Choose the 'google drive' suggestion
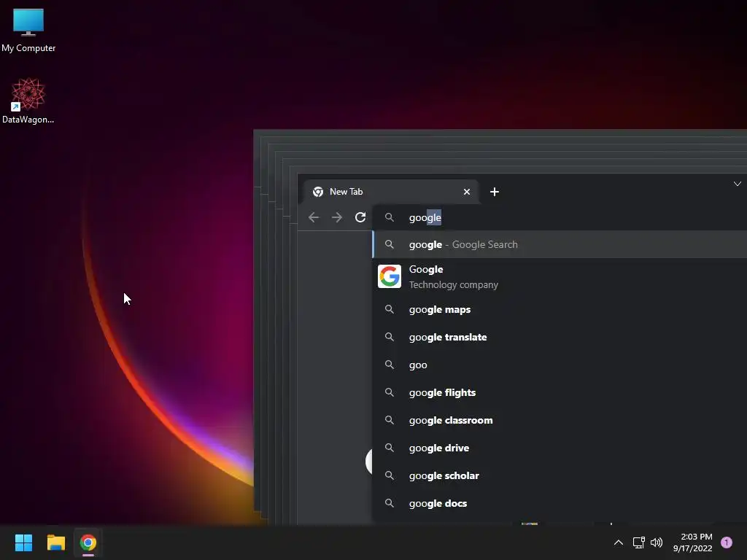Image resolution: width=747 pixels, height=560 pixels. pos(560,448)
